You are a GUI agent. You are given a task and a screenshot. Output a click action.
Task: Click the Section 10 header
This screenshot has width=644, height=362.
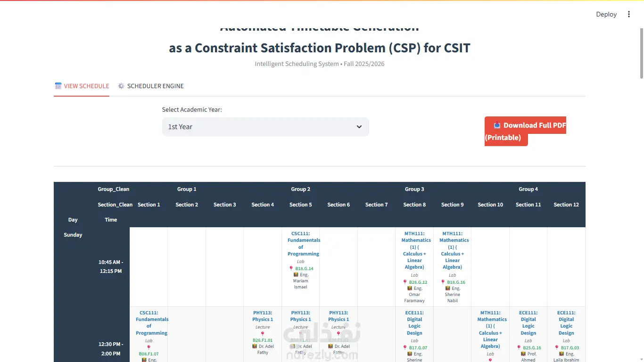click(490, 205)
